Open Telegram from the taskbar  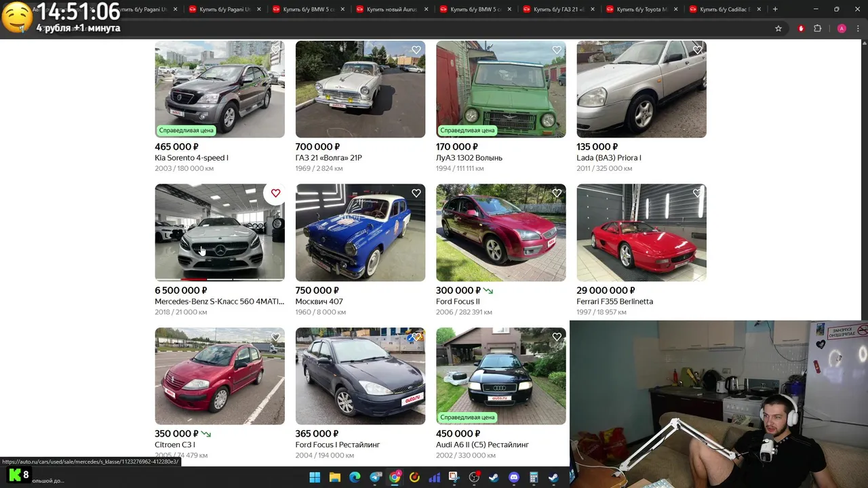click(375, 477)
